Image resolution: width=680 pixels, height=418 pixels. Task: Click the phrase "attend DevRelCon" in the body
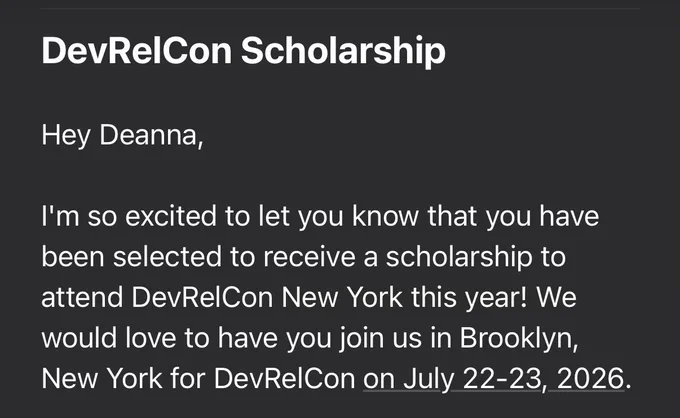tap(157, 297)
